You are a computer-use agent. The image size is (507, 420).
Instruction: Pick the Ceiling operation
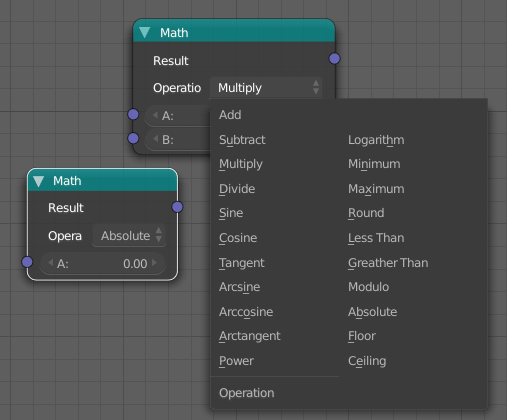coord(367,361)
